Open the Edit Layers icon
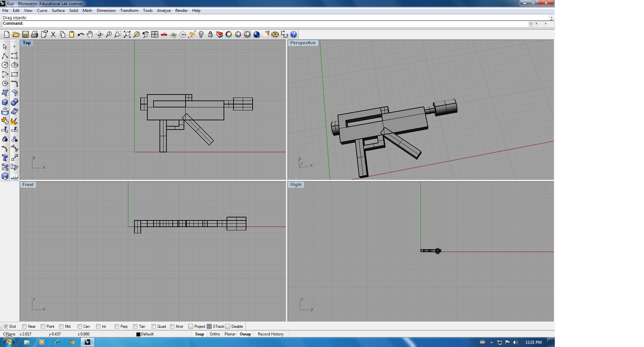 point(220,34)
